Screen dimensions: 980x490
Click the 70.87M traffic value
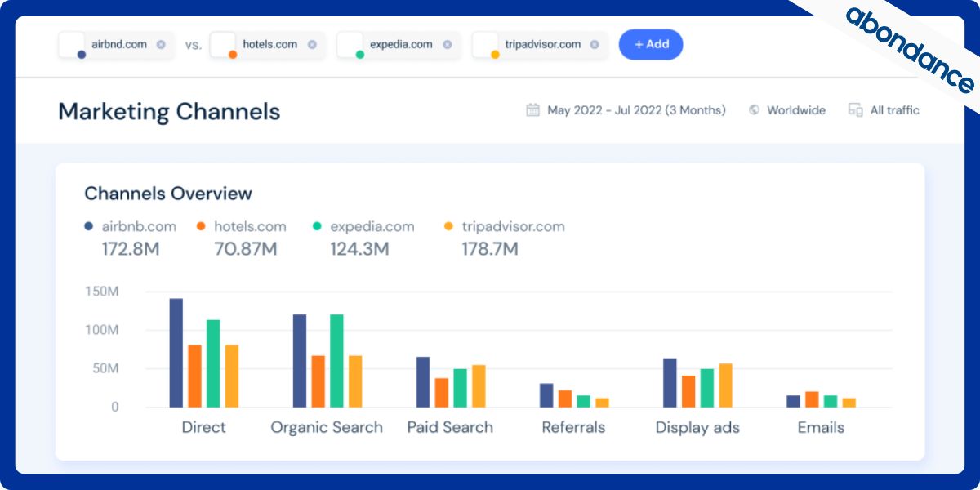[246, 249]
